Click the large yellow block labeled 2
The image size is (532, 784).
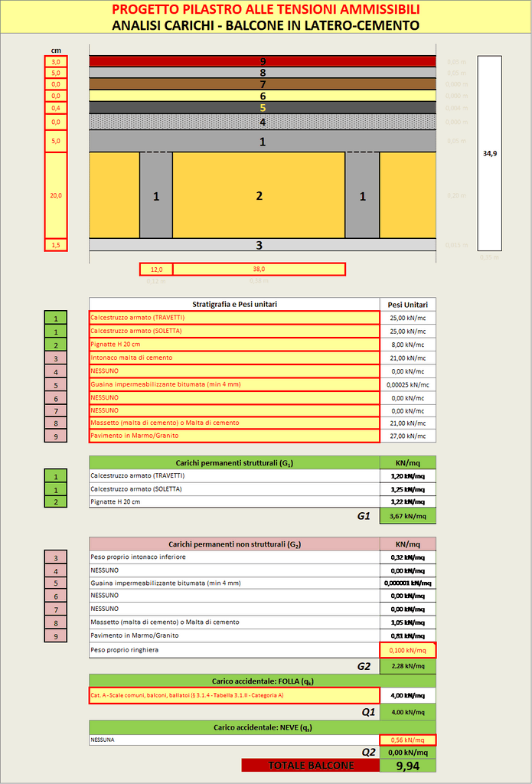click(x=259, y=195)
